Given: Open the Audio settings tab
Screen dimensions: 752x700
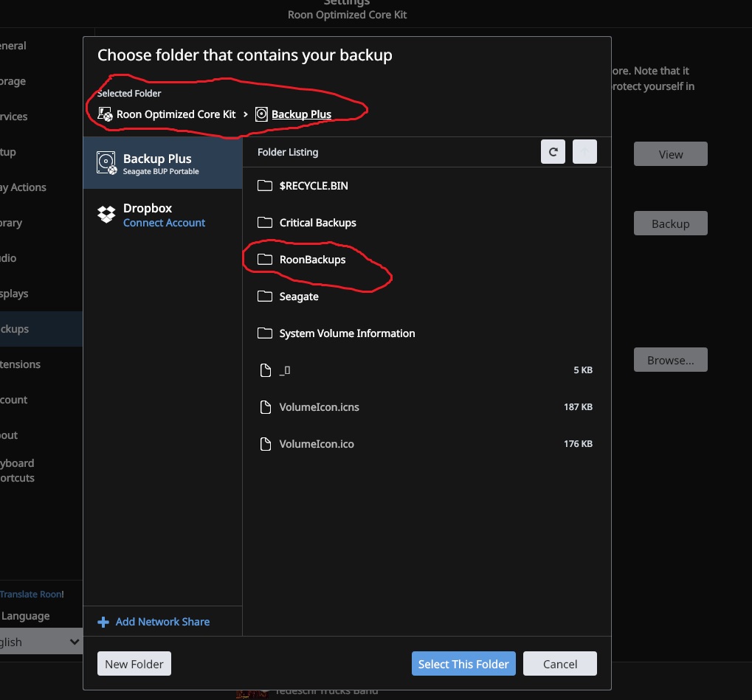Looking at the screenshot, I should click(x=9, y=258).
